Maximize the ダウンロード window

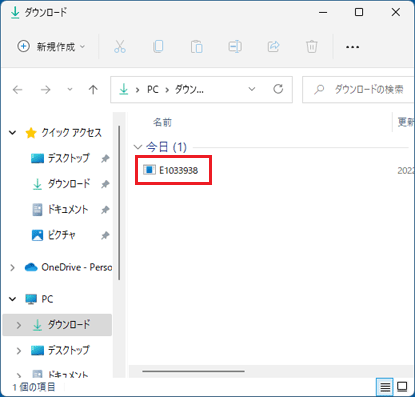(359, 12)
